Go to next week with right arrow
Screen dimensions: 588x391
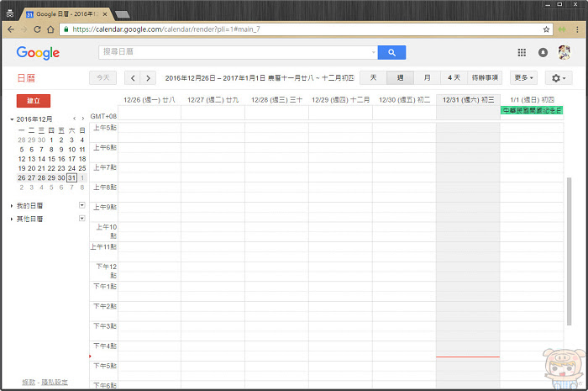tap(148, 78)
